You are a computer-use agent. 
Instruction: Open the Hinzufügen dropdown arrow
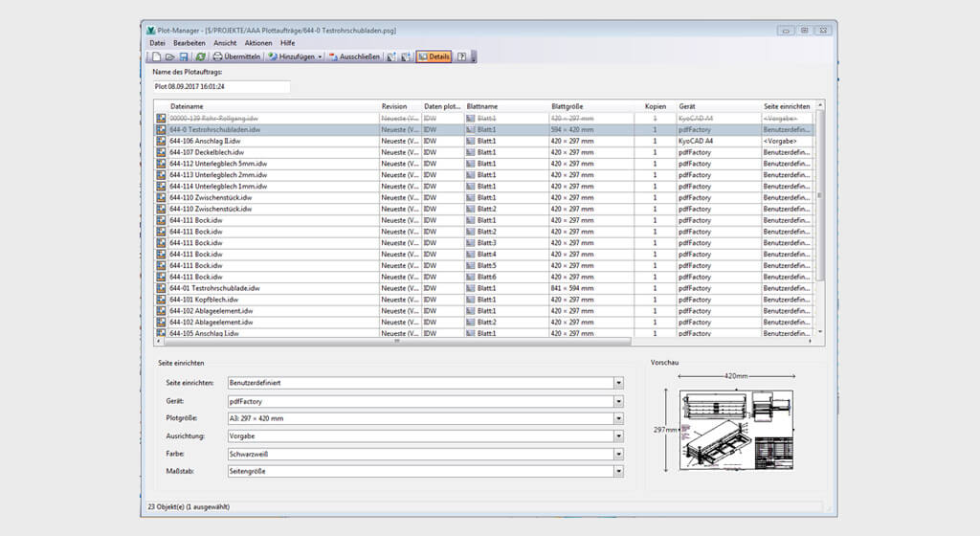(320, 57)
